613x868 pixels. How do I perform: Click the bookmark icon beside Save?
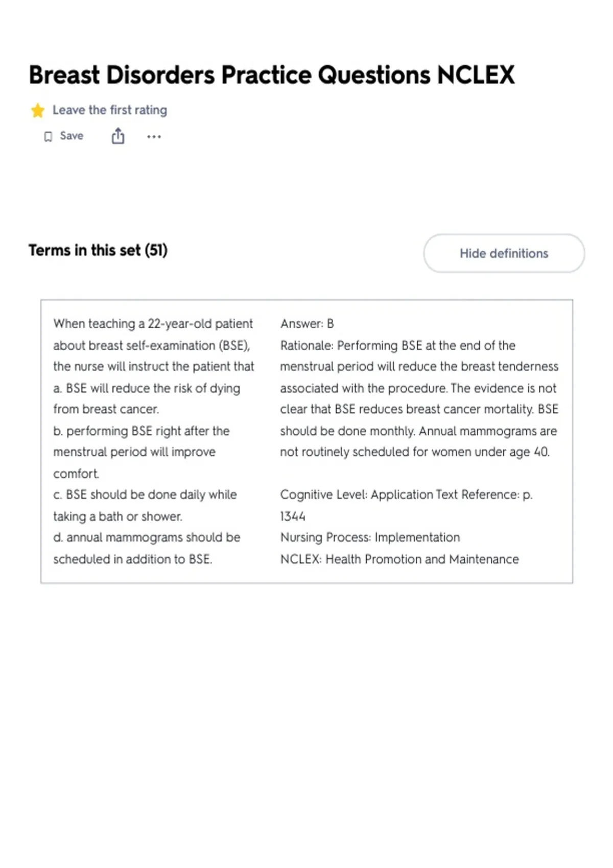(x=48, y=136)
